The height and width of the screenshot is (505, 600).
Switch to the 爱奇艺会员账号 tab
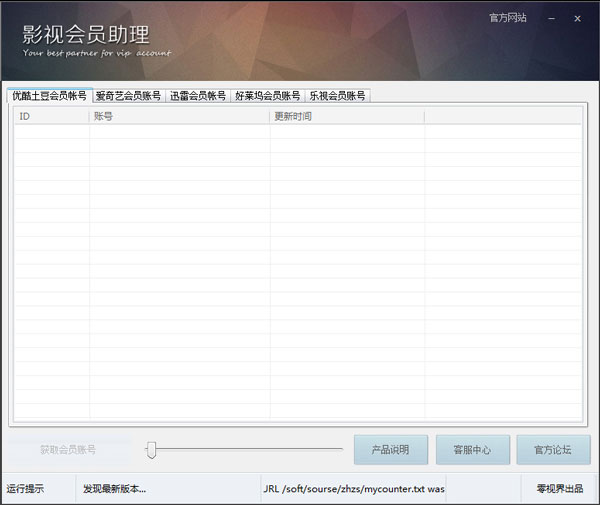tap(128, 96)
